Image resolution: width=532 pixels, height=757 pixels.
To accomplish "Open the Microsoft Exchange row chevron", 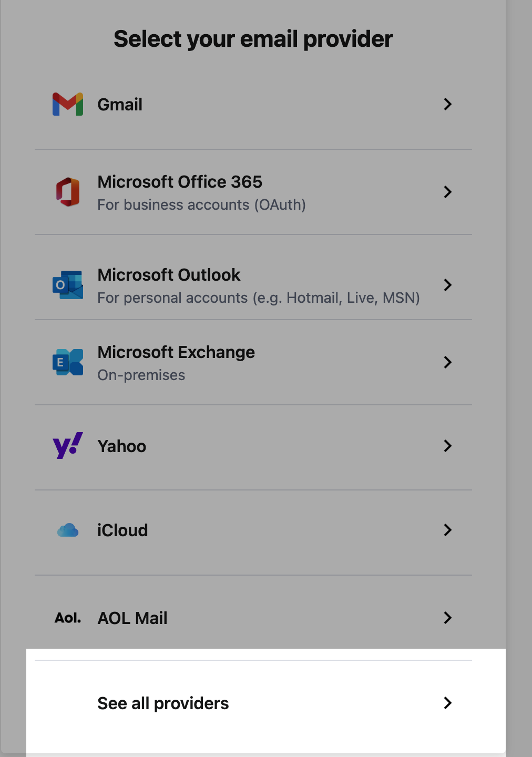I will 447,362.
